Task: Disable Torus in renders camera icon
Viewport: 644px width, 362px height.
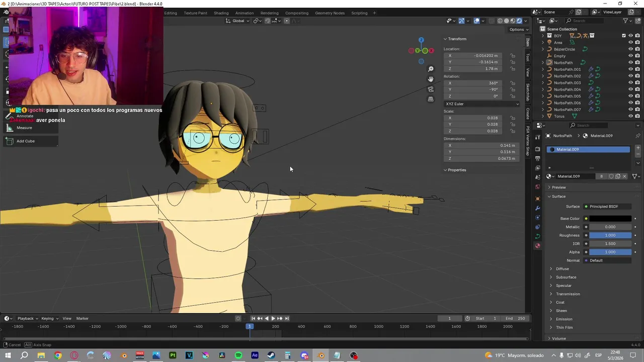Action: 637,116
